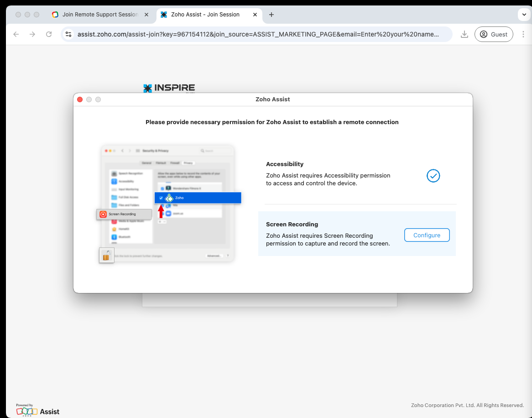The height and width of the screenshot is (418, 532).
Task: Click the Accessibility permission checkmark icon
Action: click(433, 176)
